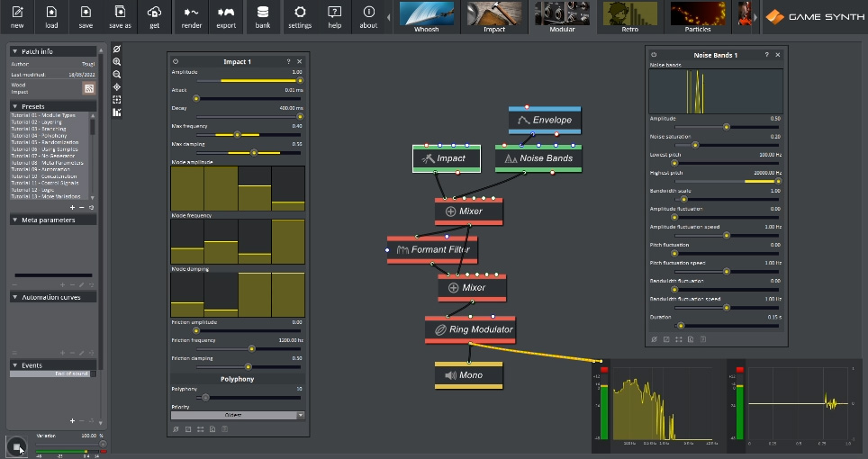The image size is (868, 459).
Task: Click the Friction frequency slider handle
Action: [252, 349]
